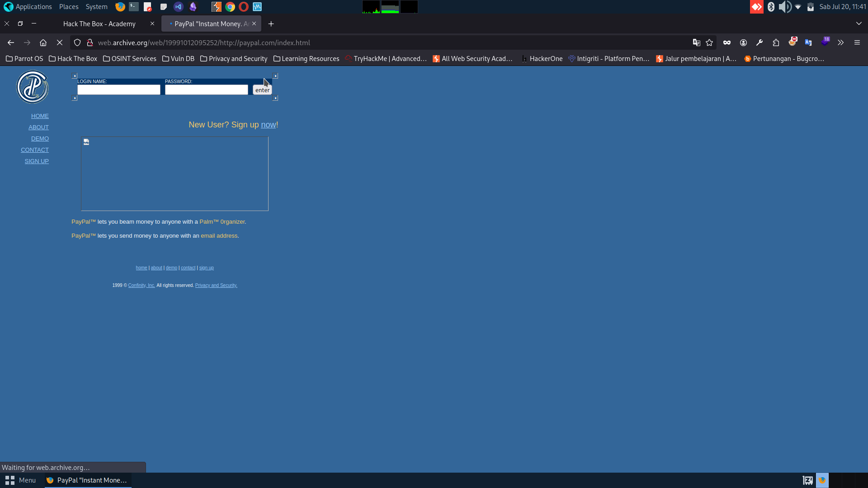This screenshot has height=488, width=868.
Task: Open the Wi-Fi network indicator
Action: point(798,7)
